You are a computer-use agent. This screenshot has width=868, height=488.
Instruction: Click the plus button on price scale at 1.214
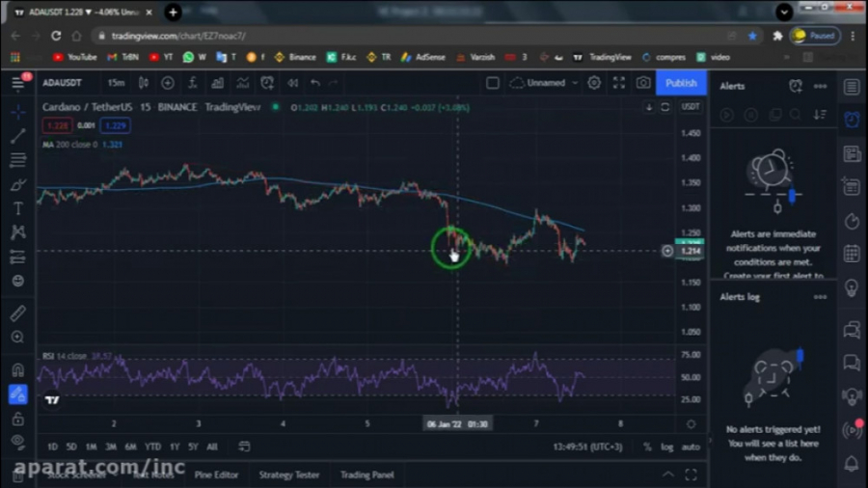pyautogui.click(x=667, y=251)
